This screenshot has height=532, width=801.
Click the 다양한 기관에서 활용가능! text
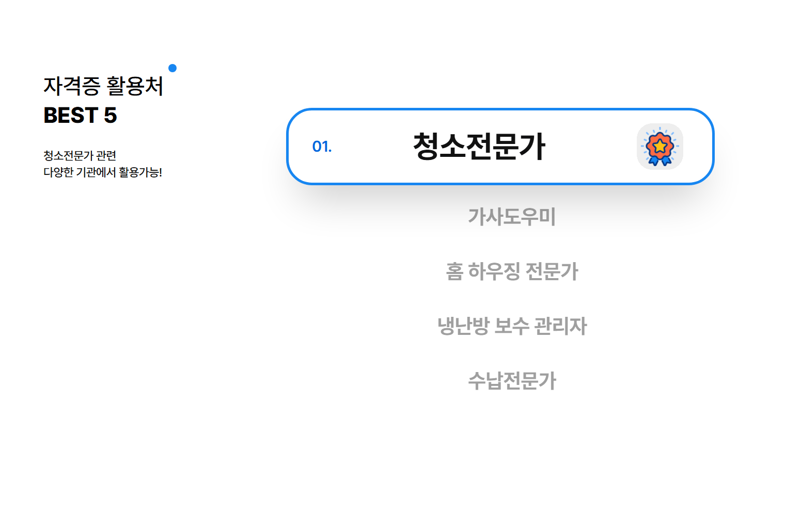coord(103,172)
